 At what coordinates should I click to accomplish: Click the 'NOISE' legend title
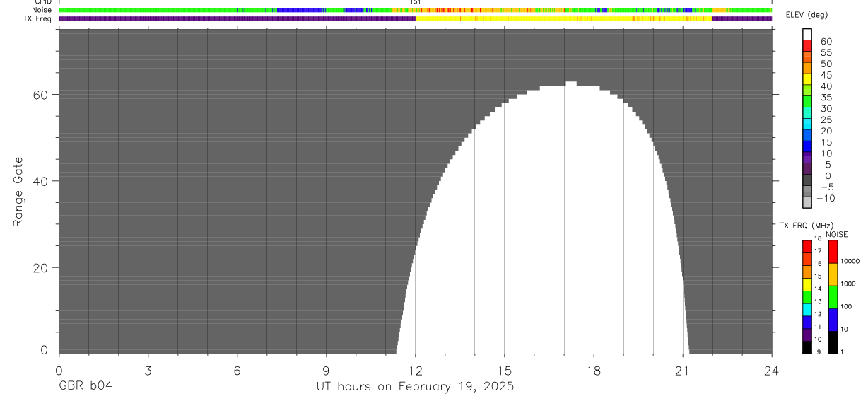point(837,234)
